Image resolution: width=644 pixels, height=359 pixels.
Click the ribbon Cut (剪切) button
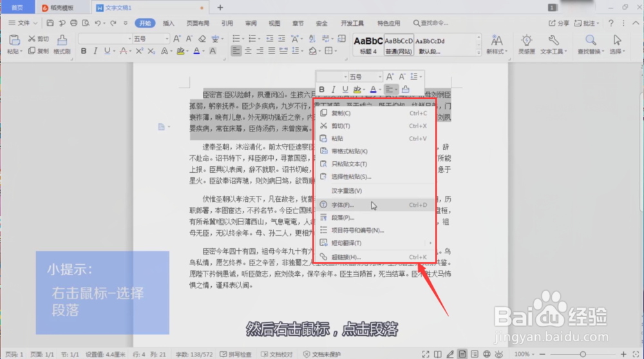[x=39, y=39]
